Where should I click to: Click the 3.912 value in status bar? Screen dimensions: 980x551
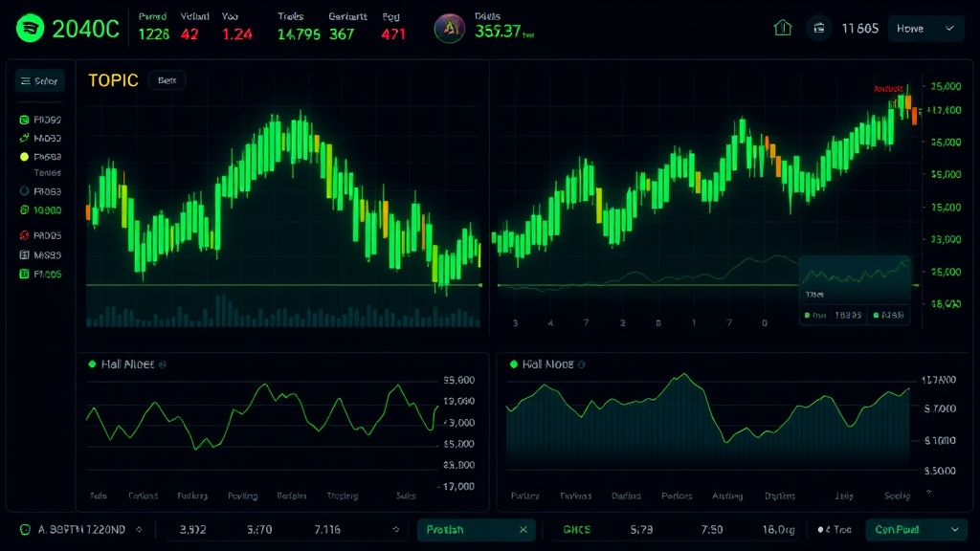coord(193,530)
